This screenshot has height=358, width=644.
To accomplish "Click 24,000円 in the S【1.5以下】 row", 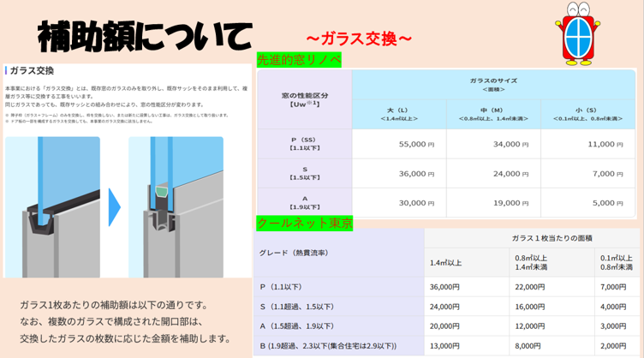I will pos(493,174).
